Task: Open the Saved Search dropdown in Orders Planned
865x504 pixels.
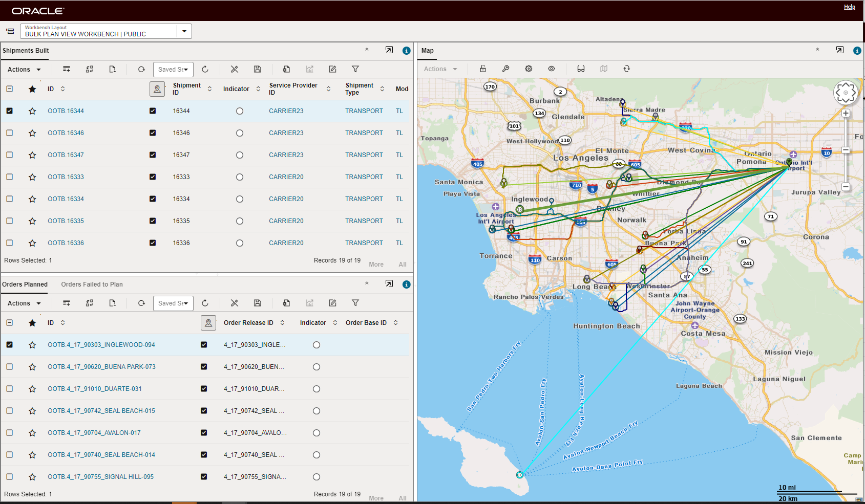Action: pos(173,303)
